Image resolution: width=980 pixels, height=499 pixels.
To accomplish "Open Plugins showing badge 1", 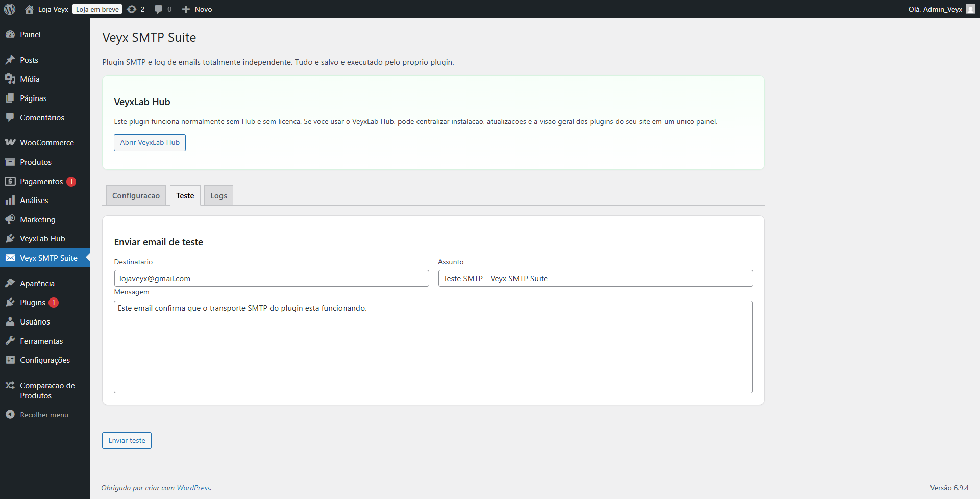I will [11, 302].
